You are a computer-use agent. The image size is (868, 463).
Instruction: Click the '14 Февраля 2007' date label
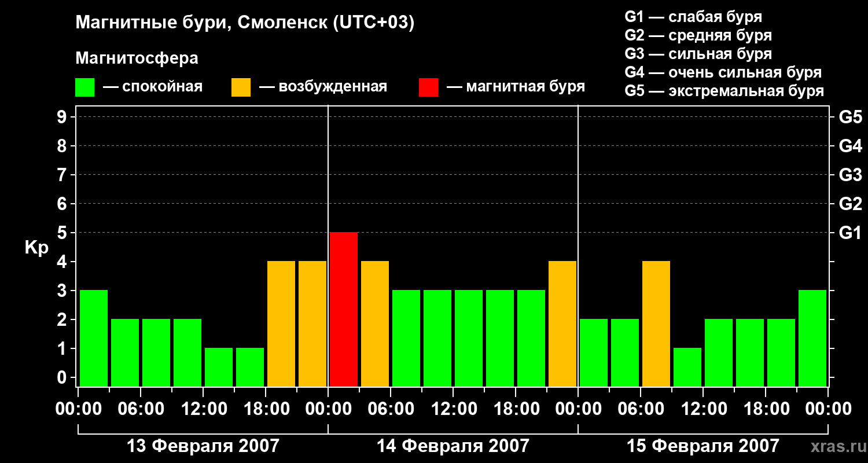(453, 446)
